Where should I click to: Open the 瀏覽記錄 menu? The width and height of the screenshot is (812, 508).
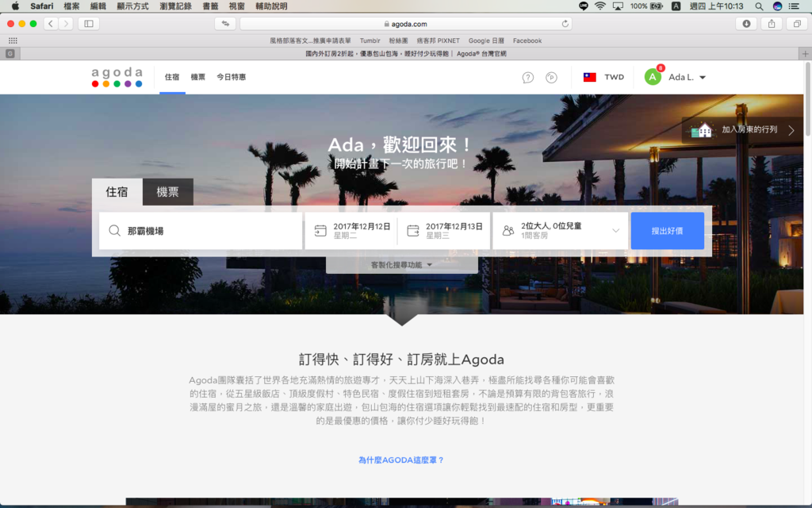[x=175, y=6]
